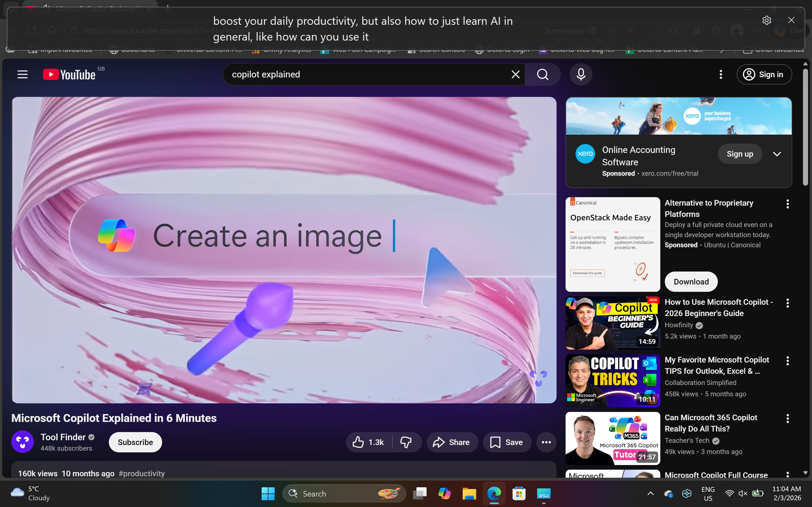Expand the Xero ad chevron

[777, 154]
